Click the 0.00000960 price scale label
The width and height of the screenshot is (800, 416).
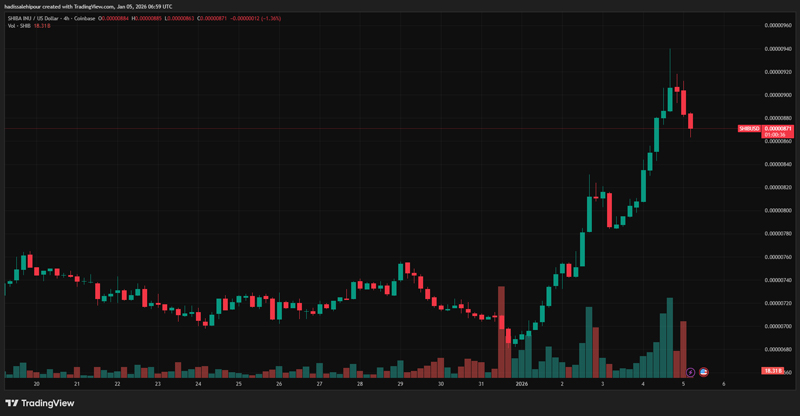pos(779,25)
